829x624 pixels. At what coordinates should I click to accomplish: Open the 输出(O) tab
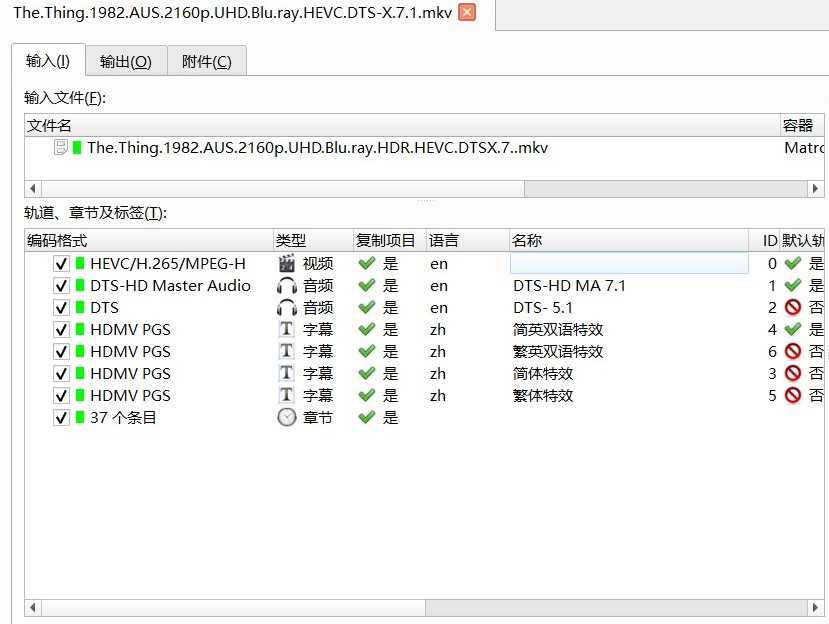(x=126, y=61)
